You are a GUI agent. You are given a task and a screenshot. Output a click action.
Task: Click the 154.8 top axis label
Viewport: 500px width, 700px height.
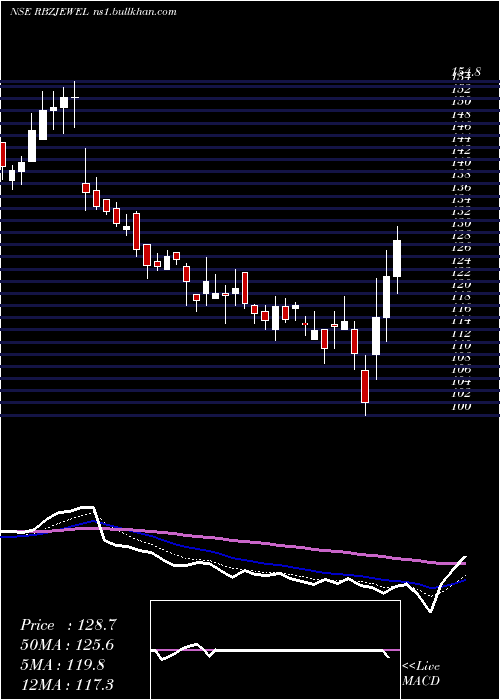(466, 71)
